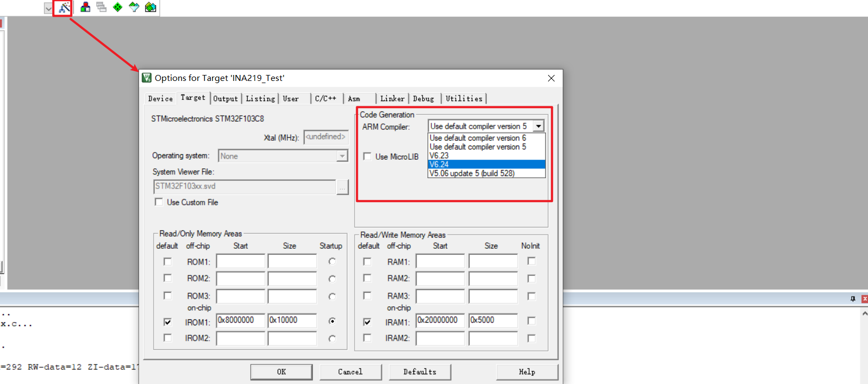This screenshot has width=868, height=384.
Task: Click the Cancel button
Action: (x=350, y=372)
